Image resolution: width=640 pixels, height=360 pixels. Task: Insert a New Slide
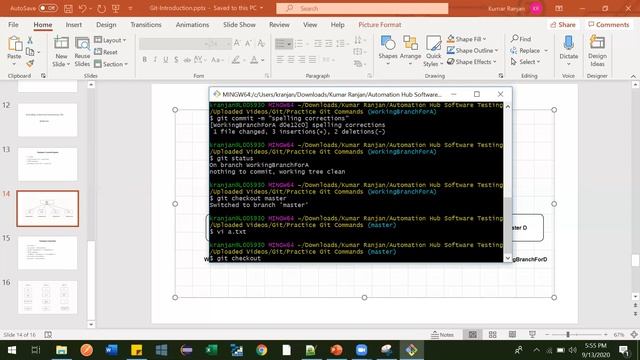61,52
